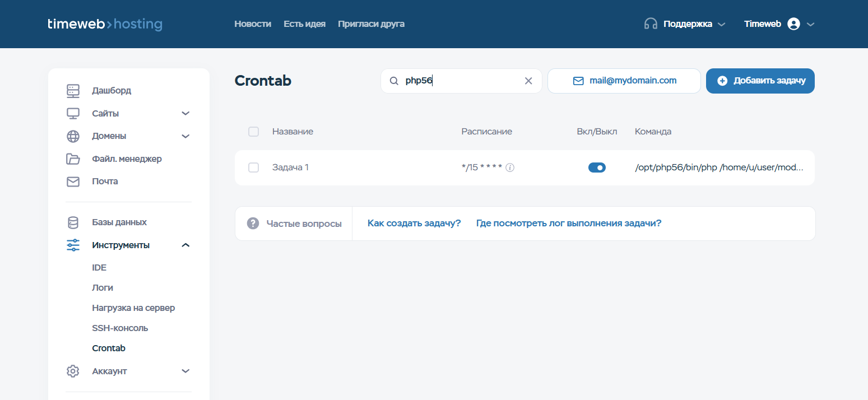Click the Databases cylinder icon
Screen dimensions: 868x400
click(x=73, y=222)
